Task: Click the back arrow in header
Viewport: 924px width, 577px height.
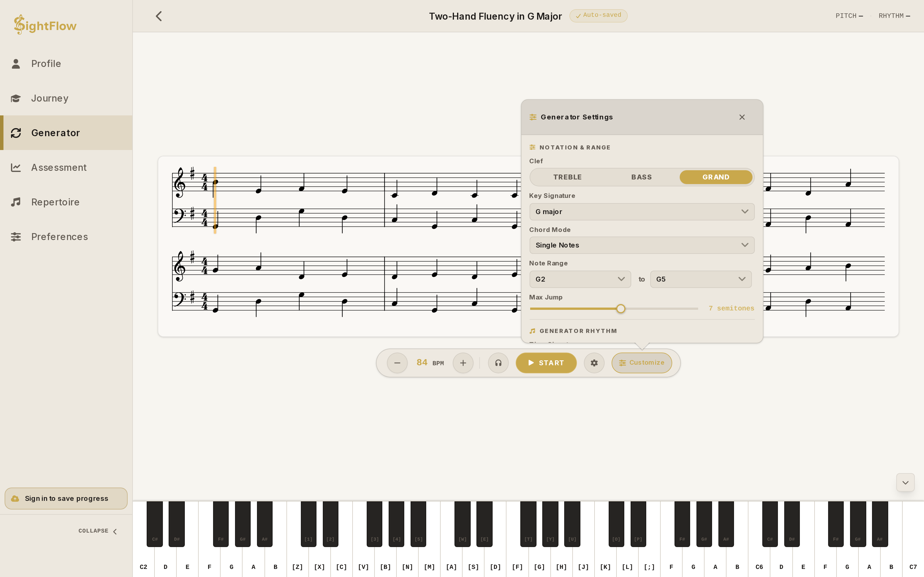Action: point(159,16)
